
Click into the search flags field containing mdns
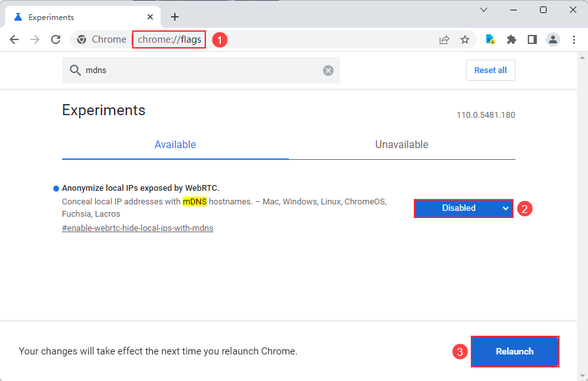(x=201, y=70)
